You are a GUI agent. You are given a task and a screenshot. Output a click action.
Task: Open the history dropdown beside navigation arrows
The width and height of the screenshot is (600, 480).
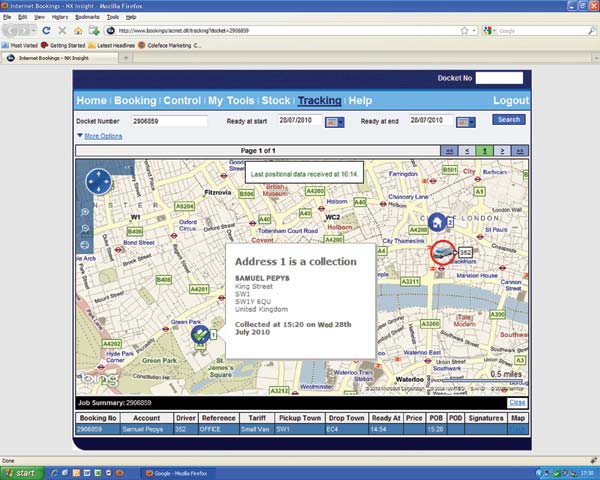point(34,30)
